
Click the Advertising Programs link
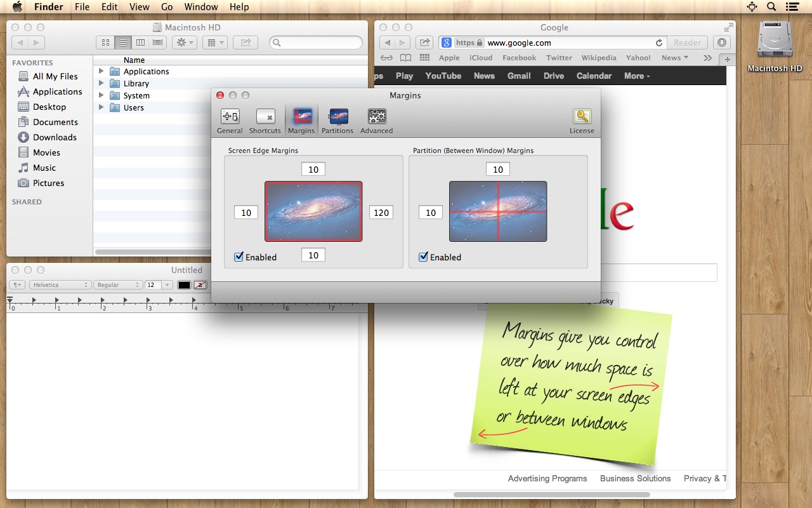click(x=547, y=478)
